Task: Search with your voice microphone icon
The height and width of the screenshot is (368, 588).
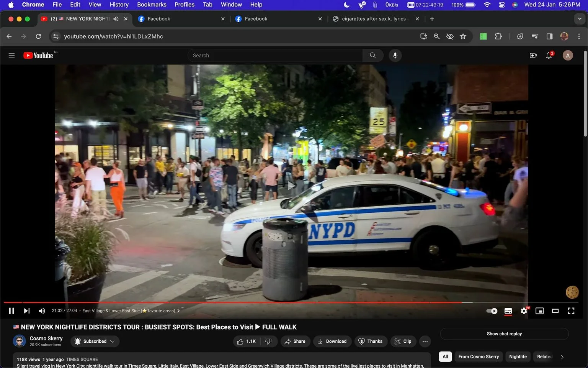Action: (395, 56)
